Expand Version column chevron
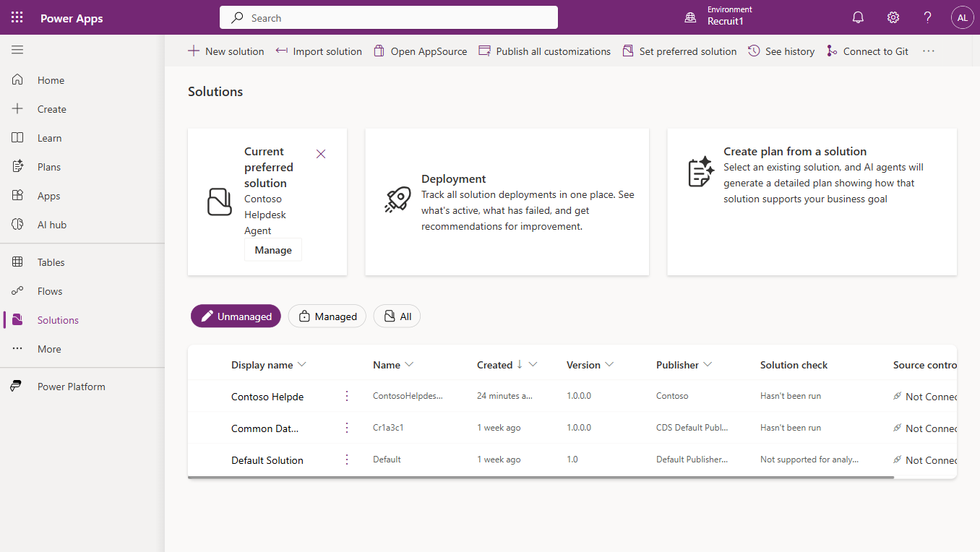 609,365
